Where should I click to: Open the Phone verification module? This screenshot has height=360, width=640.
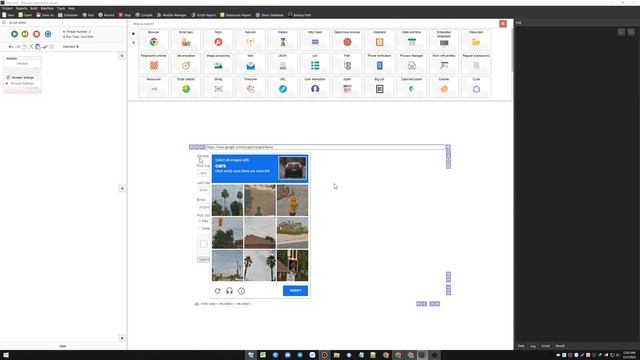(380, 63)
